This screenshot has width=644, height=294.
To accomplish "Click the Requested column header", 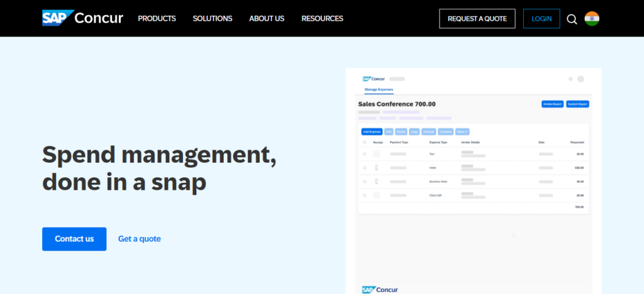I will pos(577,142).
